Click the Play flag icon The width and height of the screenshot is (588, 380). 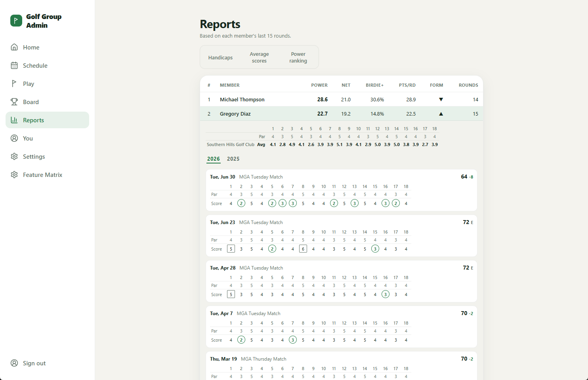pyautogui.click(x=14, y=84)
